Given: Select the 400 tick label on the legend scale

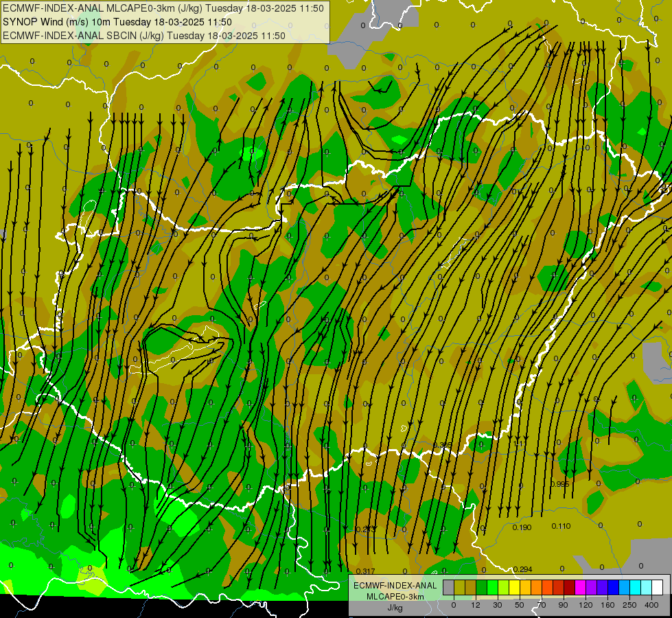Looking at the screenshot, I should [651, 605].
